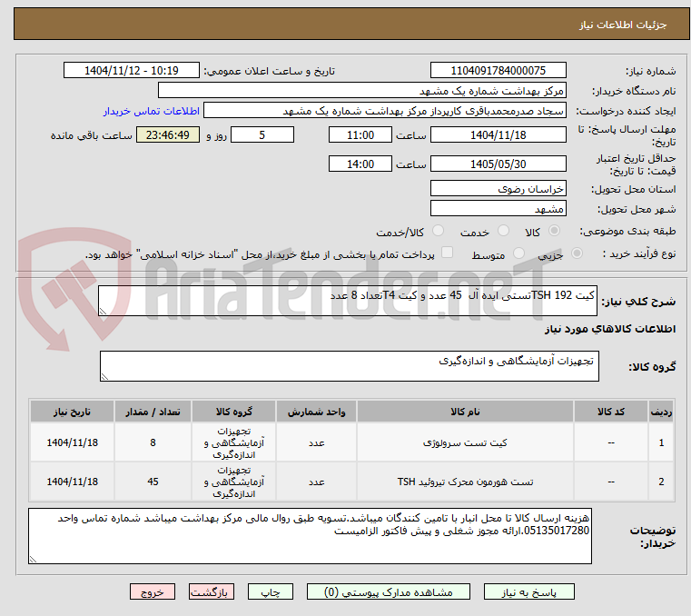691x616 pixels.
Task: Click the توضیحات خریدار text area
Action: tap(310, 536)
